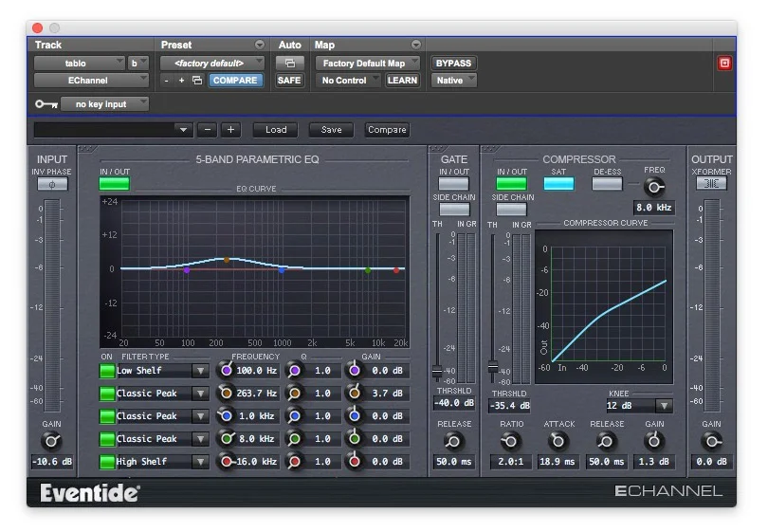Open the tablo track selector
The height and width of the screenshot is (532, 768).
[x=80, y=64]
